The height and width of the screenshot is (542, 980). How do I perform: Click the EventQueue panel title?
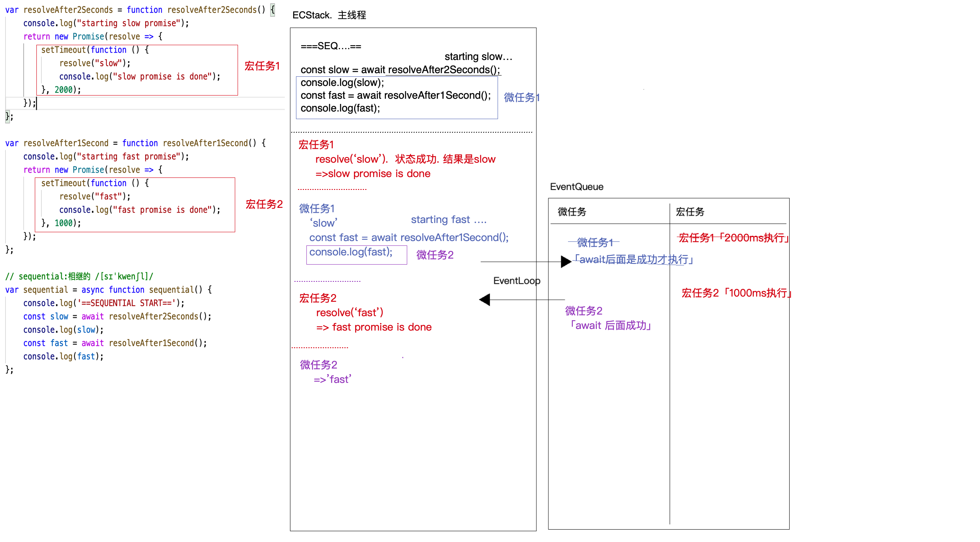coord(577,186)
